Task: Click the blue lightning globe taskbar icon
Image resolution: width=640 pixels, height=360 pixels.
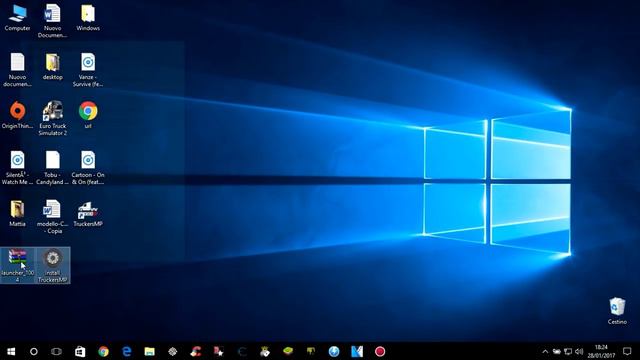Action: [x=334, y=351]
